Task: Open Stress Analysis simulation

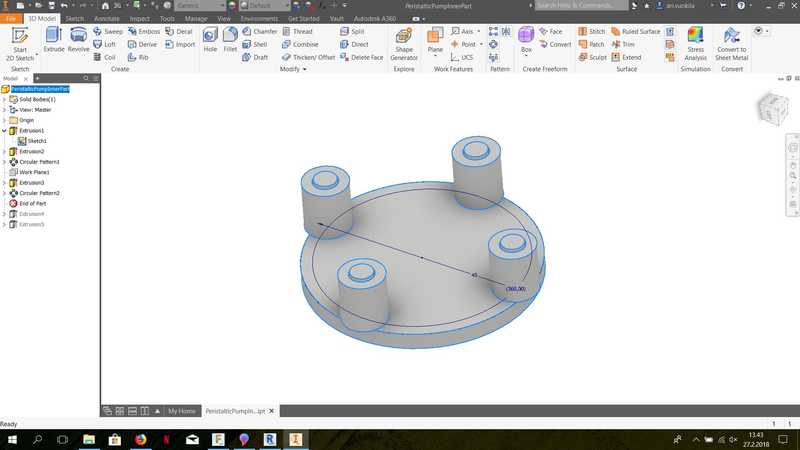Action: pyautogui.click(x=695, y=44)
